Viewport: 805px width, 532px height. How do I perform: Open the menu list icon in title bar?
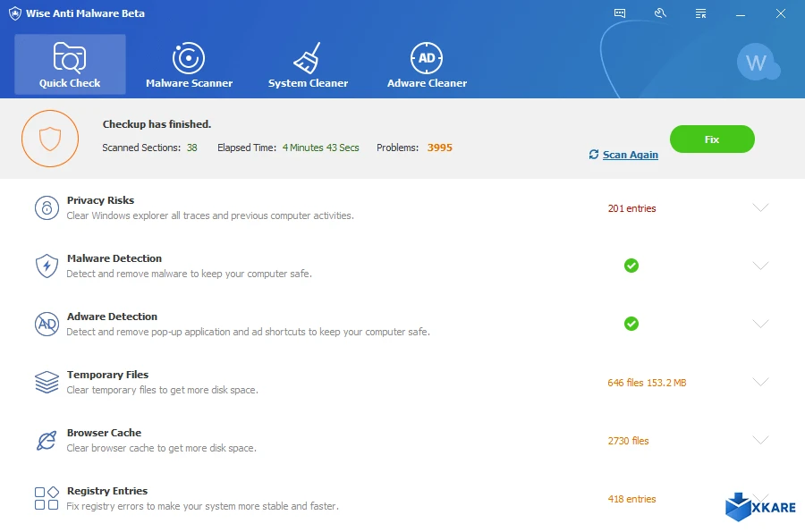[700, 13]
